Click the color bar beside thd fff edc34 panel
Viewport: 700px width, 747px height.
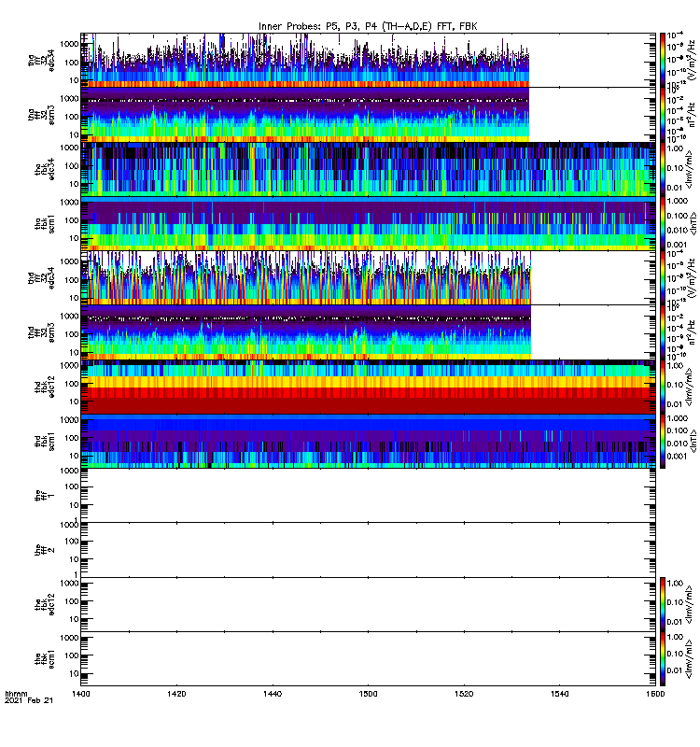pos(663,277)
